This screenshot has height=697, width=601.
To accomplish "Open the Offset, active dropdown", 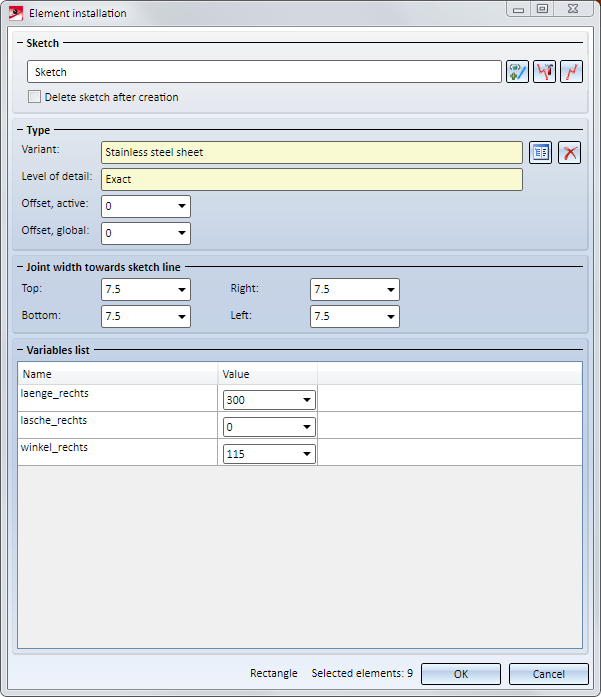I will [x=182, y=206].
